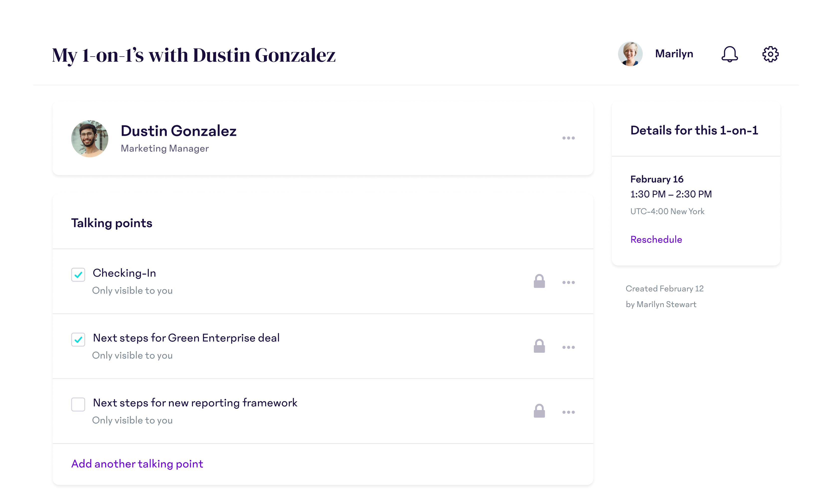The width and height of the screenshot is (827, 504).
Task: Click Reschedule link
Action: 656,239
